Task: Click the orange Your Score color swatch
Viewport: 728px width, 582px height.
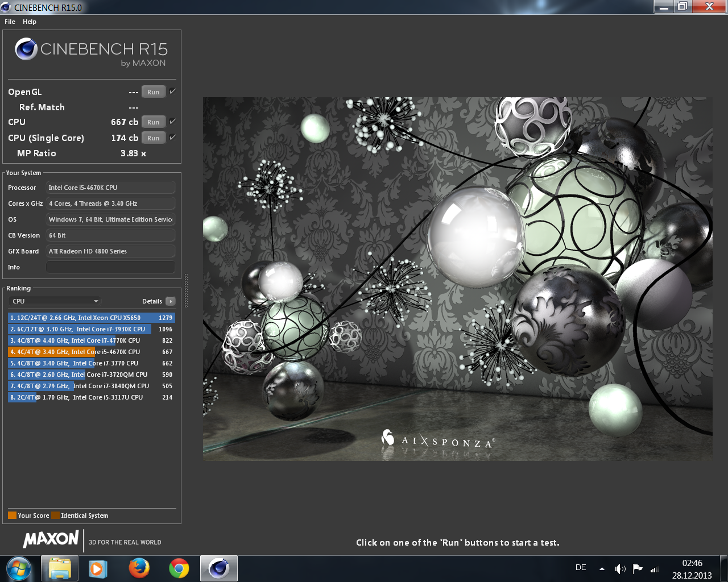Action: [x=12, y=515]
